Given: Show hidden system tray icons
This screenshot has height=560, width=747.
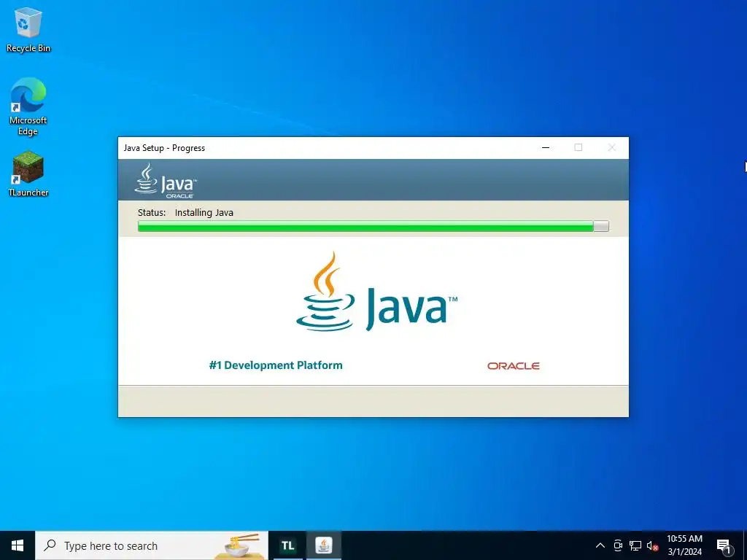Looking at the screenshot, I should (x=600, y=545).
